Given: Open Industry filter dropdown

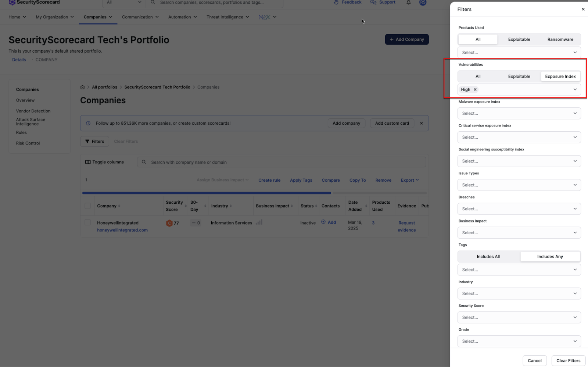Looking at the screenshot, I should pos(519,293).
